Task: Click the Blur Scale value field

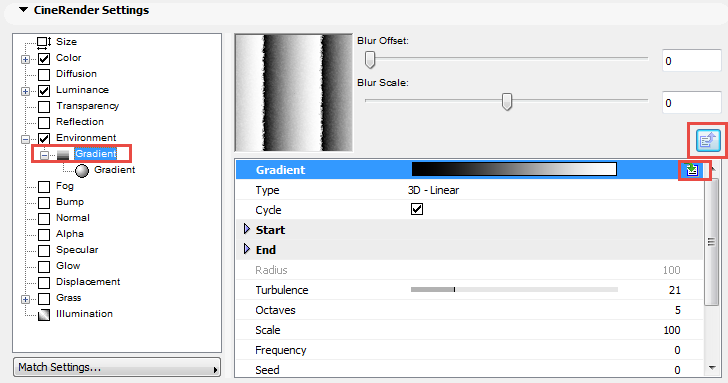Action: (691, 103)
